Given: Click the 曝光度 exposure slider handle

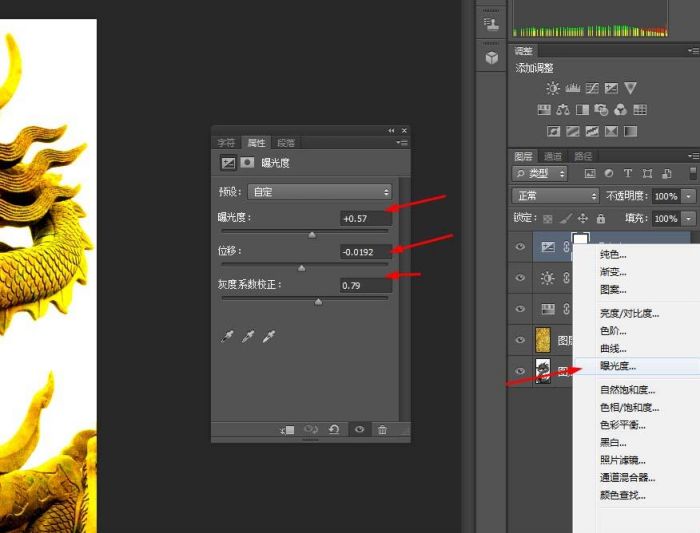Looking at the screenshot, I should [x=312, y=235].
